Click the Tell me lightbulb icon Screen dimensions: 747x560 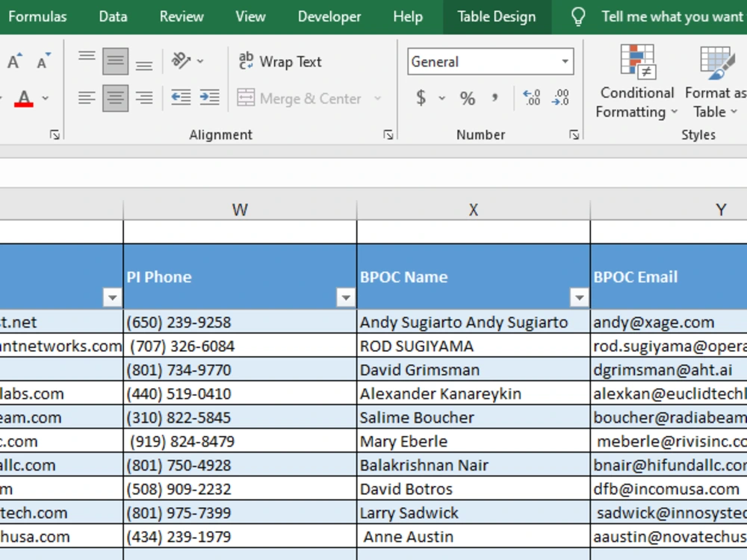[x=578, y=16]
